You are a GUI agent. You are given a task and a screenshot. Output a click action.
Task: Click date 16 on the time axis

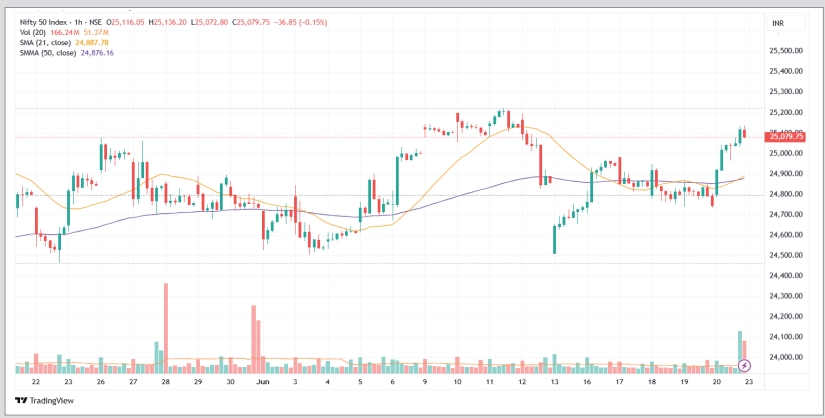587,383
